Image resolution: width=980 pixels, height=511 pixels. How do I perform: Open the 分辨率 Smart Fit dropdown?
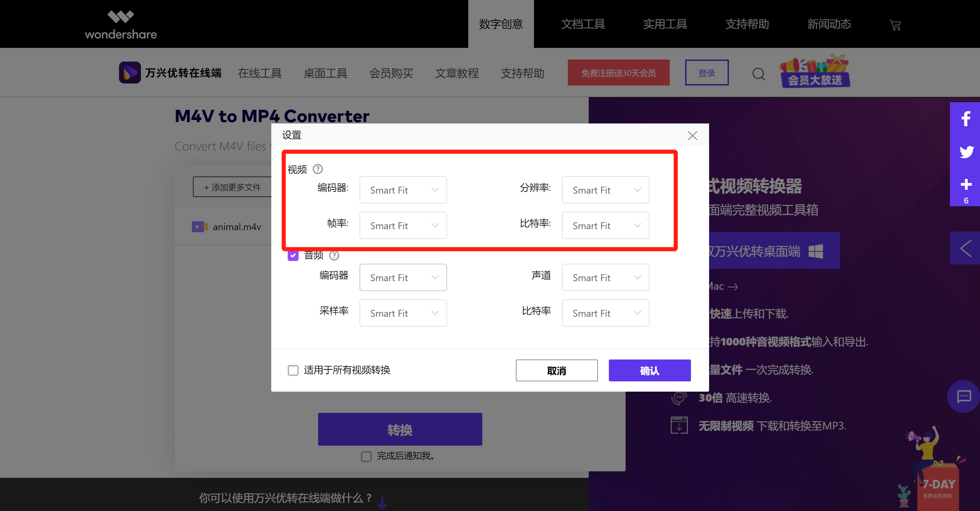tap(605, 190)
